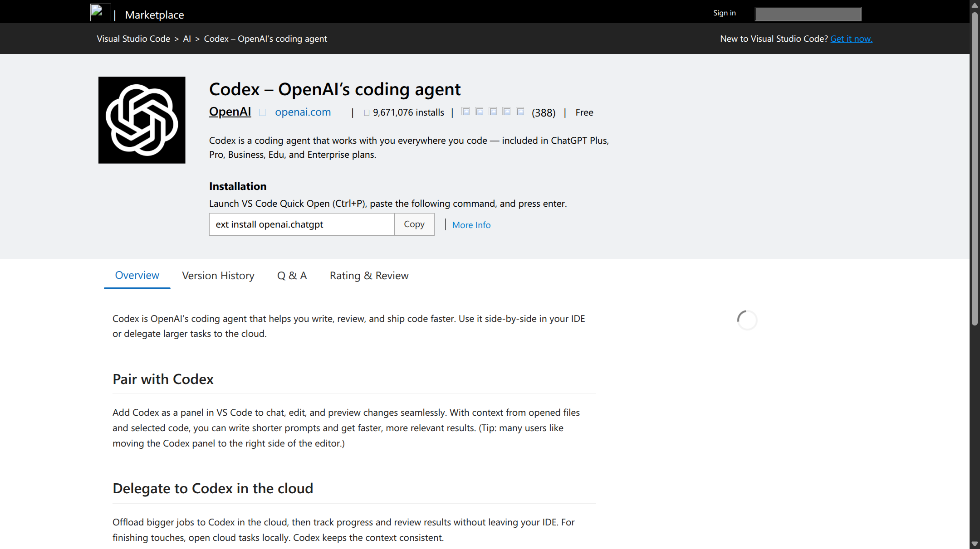Go to Visual Studio Code breadcrumb
The image size is (980, 549).
(x=133, y=39)
